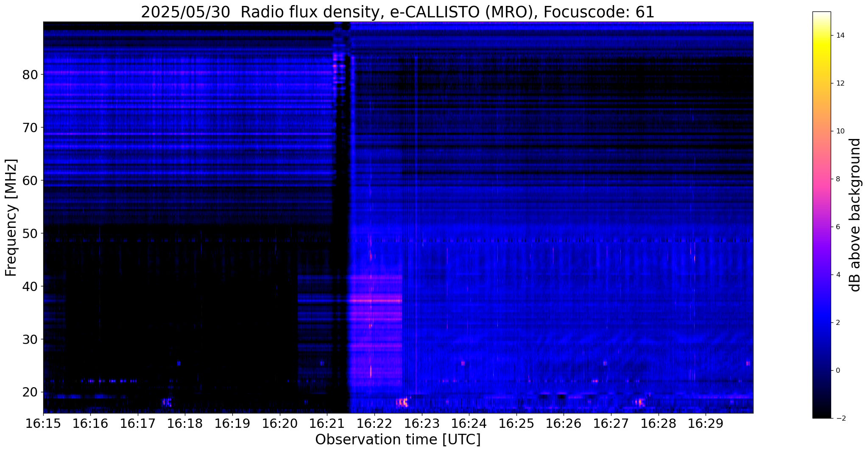Click the black bottom of the colorbar
The height and width of the screenshot is (452, 868).
(x=821, y=413)
